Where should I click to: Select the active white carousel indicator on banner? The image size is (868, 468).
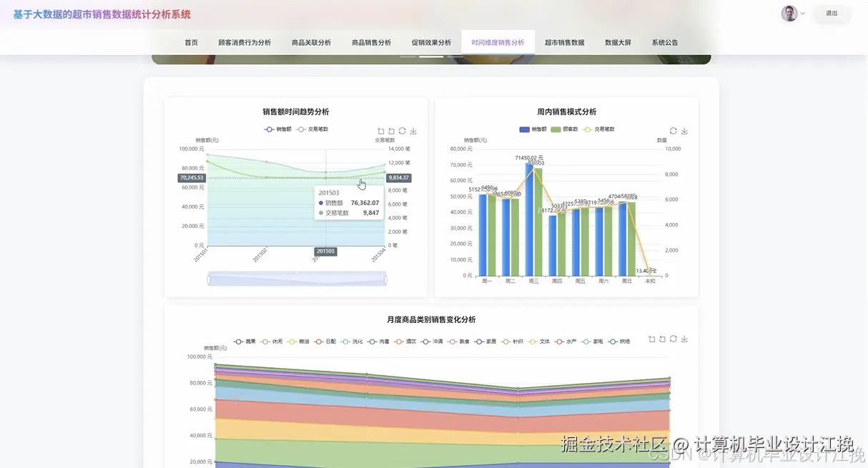(431, 56)
